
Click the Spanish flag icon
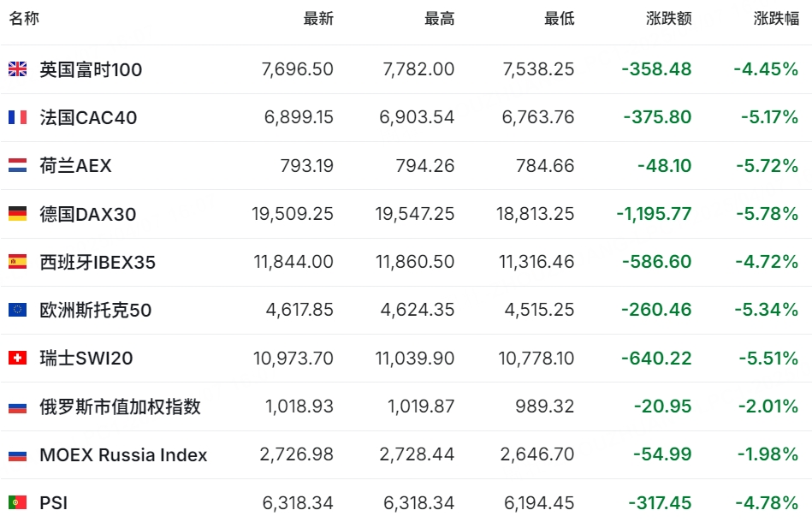point(18,262)
